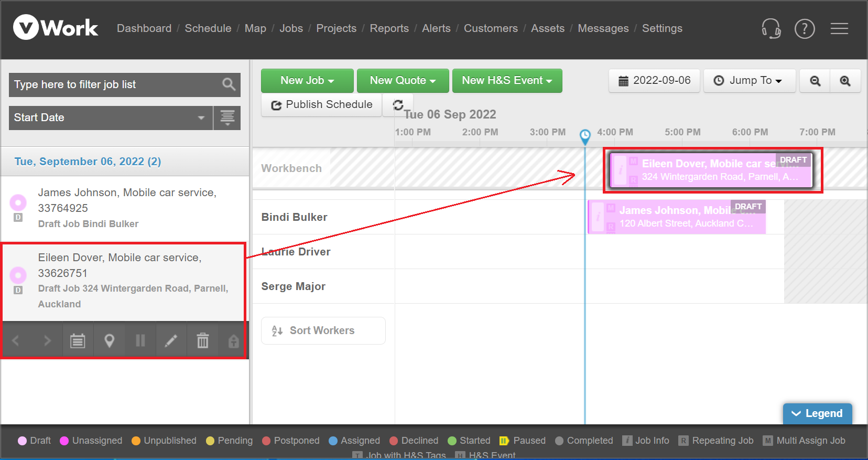Image resolution: width=868 pixels, height=460 pixels.
Task: Click the Started legend swatch
Action: [452, 441]
